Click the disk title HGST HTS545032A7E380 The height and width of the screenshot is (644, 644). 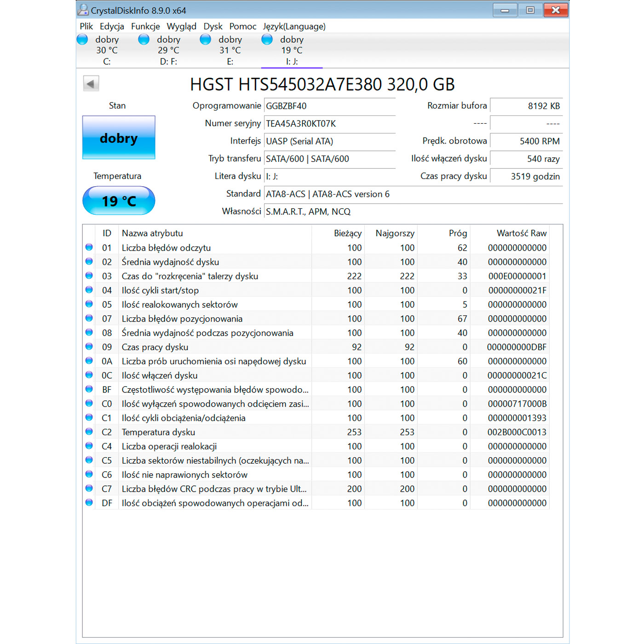(322, 84)
